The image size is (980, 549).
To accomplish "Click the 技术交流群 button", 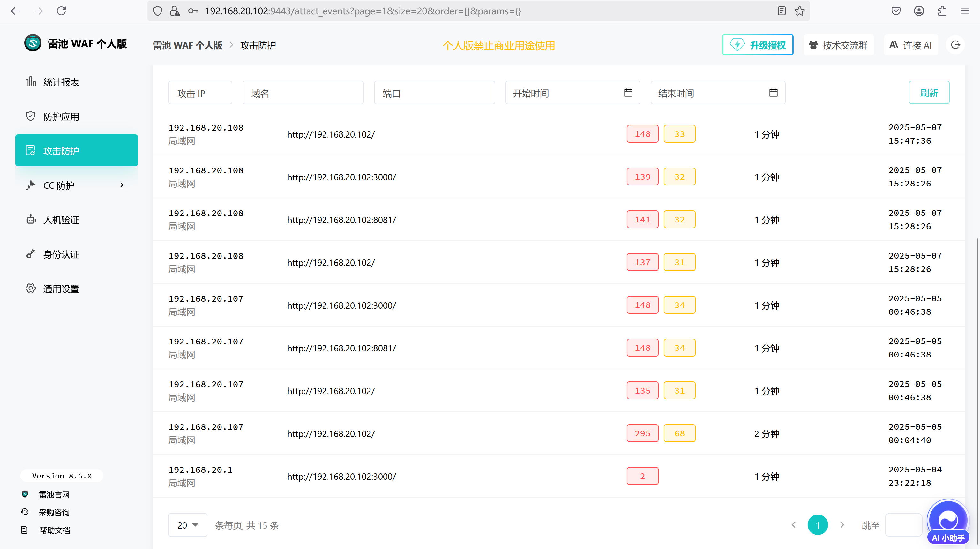I will pyautogui.click(x=839, y=45).
